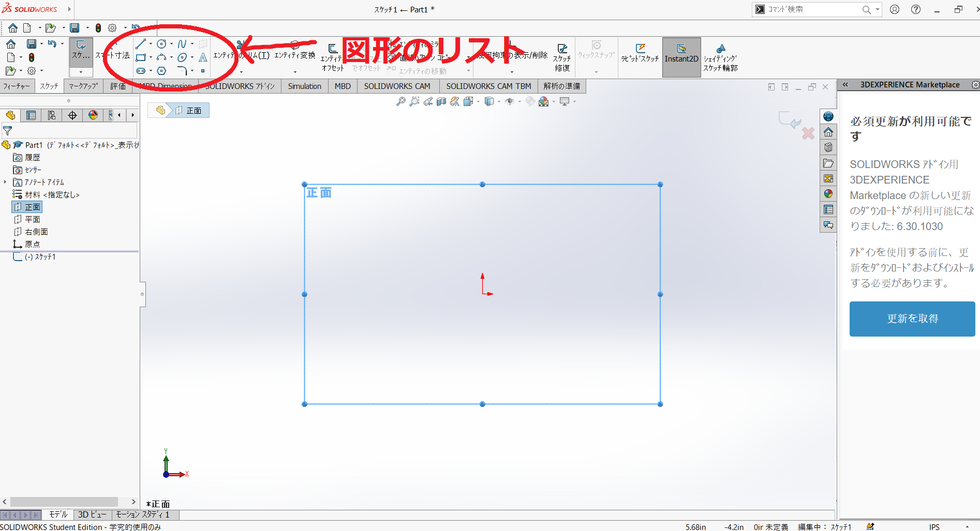
Task: Click the エンティティ オフセット button
Action: point(333,57)
